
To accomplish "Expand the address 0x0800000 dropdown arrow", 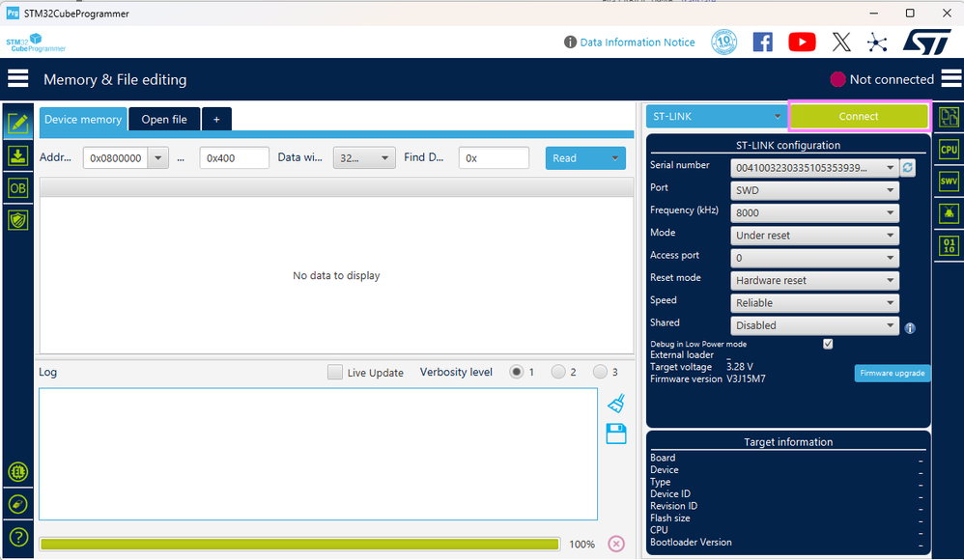I will coord(158,158).
